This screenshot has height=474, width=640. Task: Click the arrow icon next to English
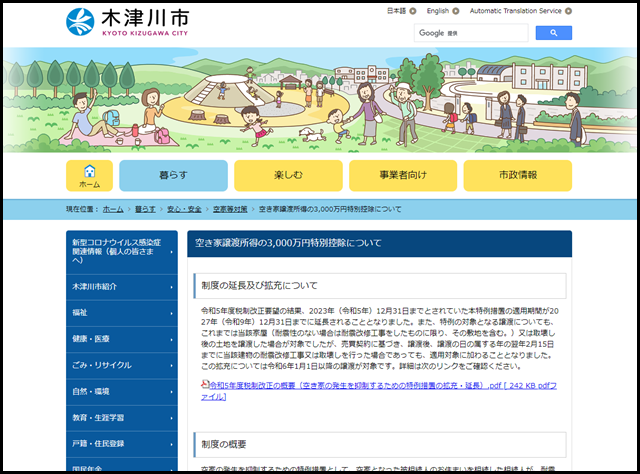point(456,11)
